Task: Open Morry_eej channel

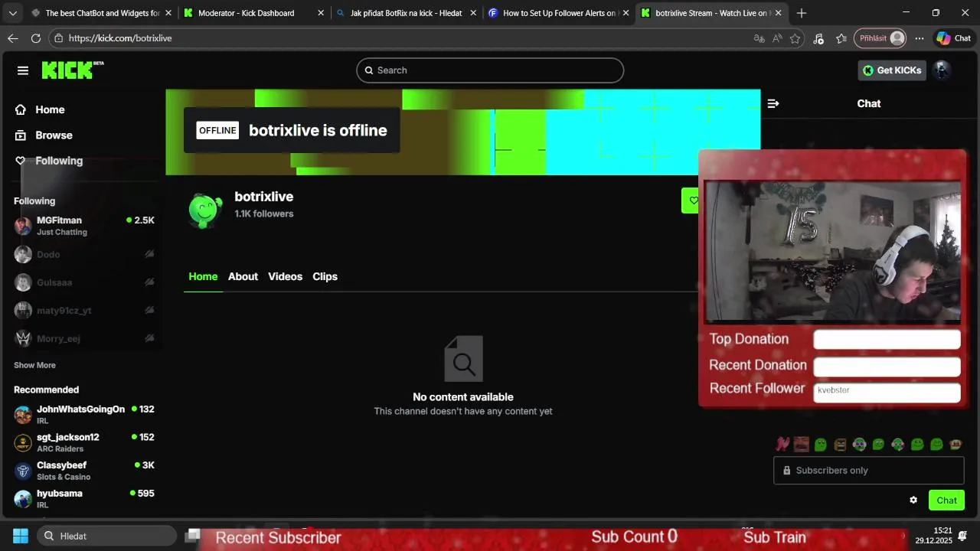Action: click(84, 338)
